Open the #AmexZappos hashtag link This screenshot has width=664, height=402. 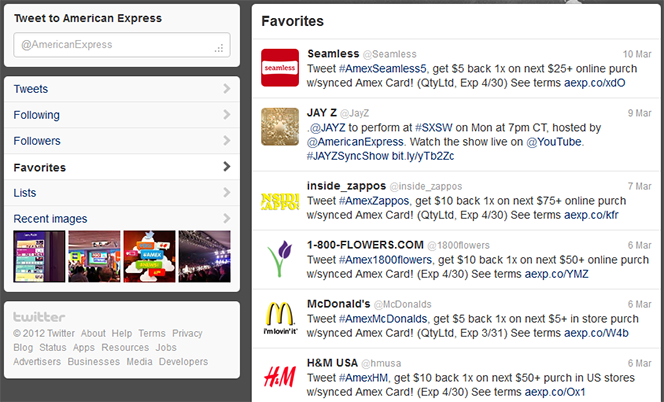coord(374,200)
